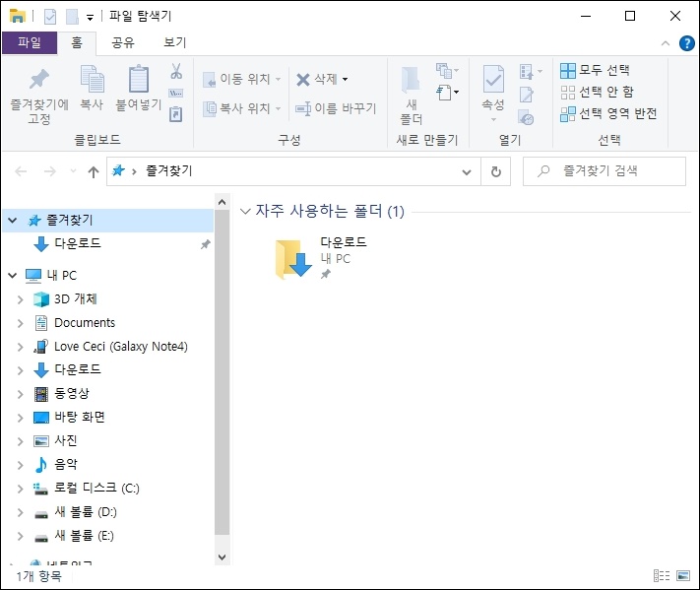Click the Copy (복사) ribbon icon
This screenshot has height=590, width=700.
(92, 80)
